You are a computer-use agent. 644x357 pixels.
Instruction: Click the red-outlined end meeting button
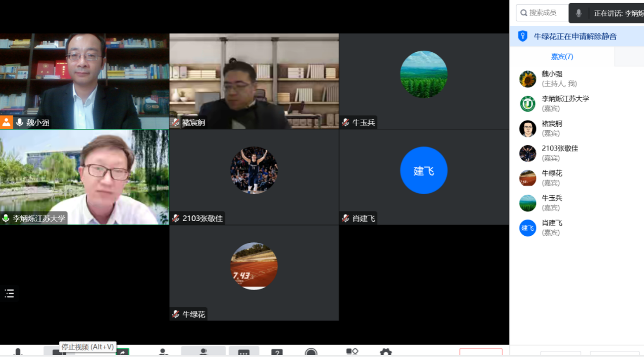click(x=481, y=352)
